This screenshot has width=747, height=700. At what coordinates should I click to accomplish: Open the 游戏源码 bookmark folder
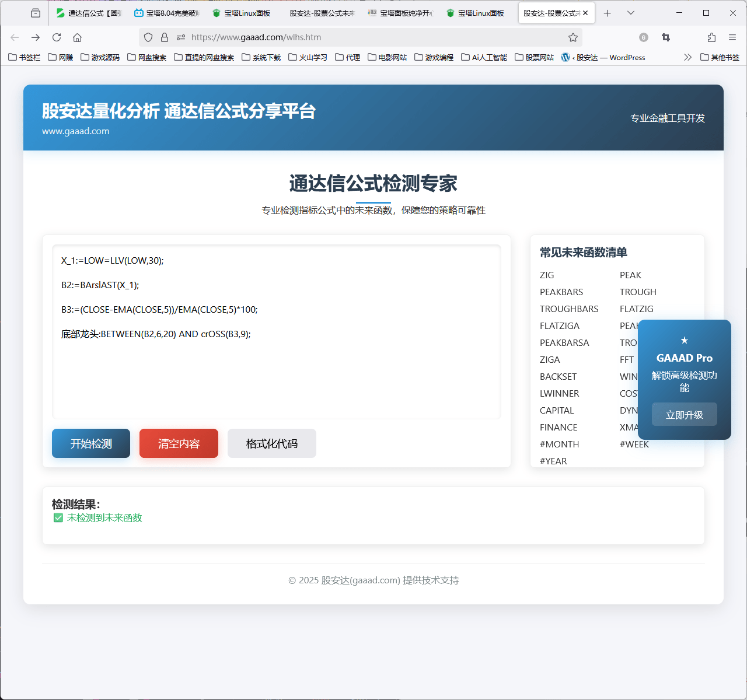pyautogui.click(x=100, y=57)
